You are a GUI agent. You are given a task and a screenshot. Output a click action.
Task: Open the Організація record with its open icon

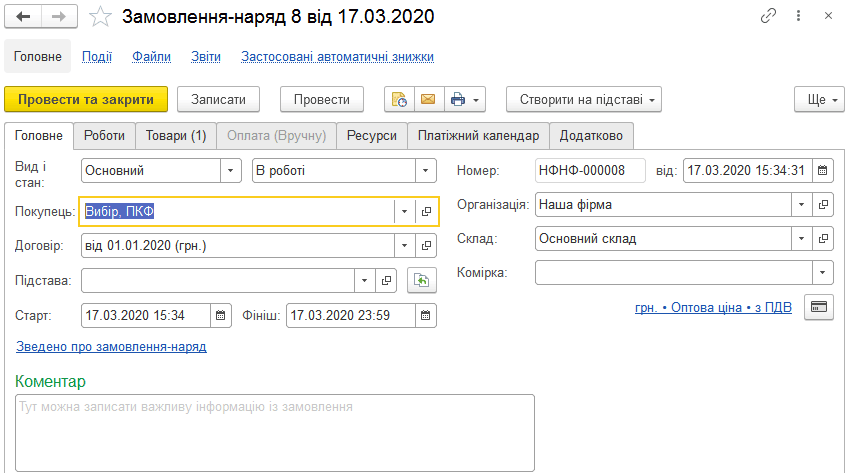tap(823, 205)
